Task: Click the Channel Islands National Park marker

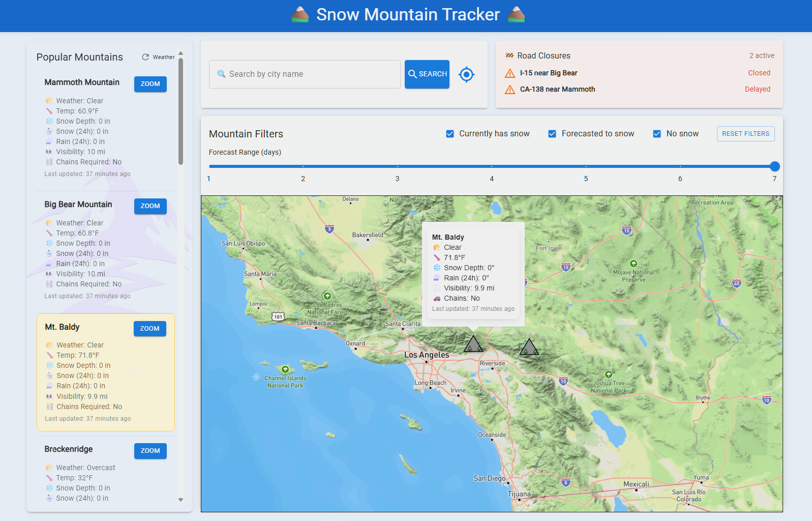Action: (x=285, y=369)
